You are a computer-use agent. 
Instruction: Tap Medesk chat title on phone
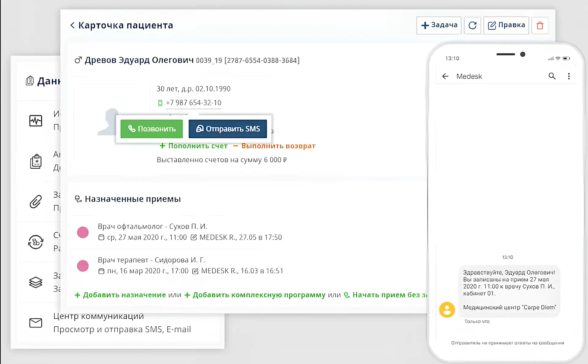pos(469,76)
